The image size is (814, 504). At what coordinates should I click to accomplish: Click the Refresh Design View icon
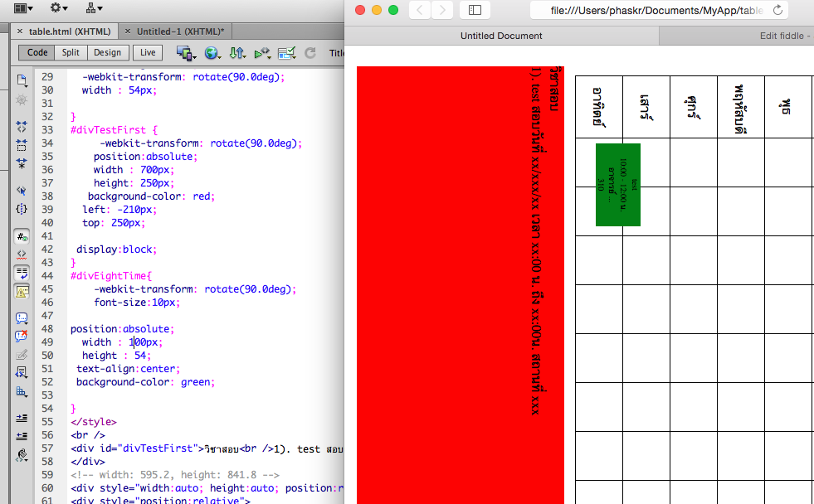click(310, 53)
